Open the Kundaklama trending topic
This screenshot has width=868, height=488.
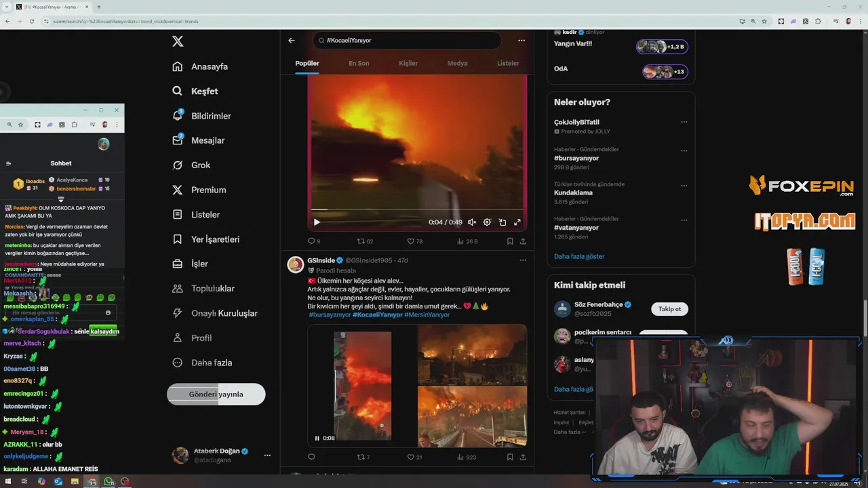click(573, 192)
